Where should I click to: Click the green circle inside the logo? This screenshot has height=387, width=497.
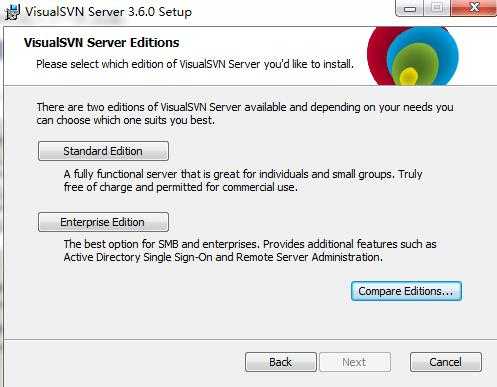point(413,62)
